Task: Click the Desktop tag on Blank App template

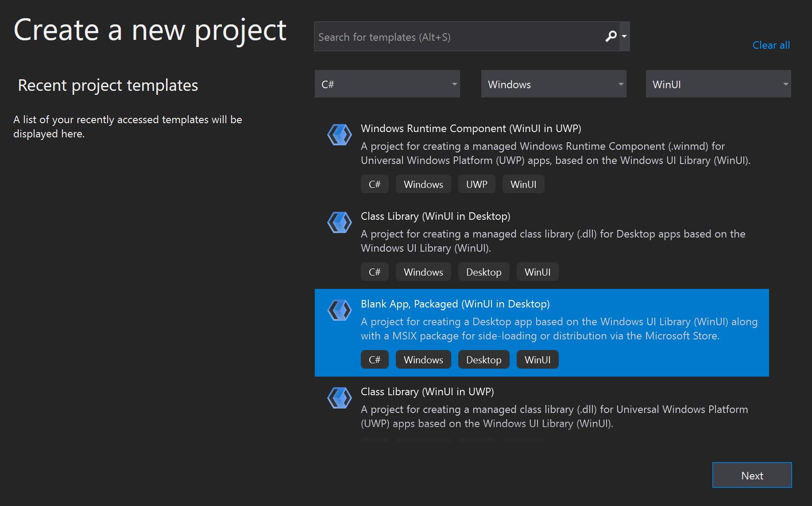Action: point(483,359)
